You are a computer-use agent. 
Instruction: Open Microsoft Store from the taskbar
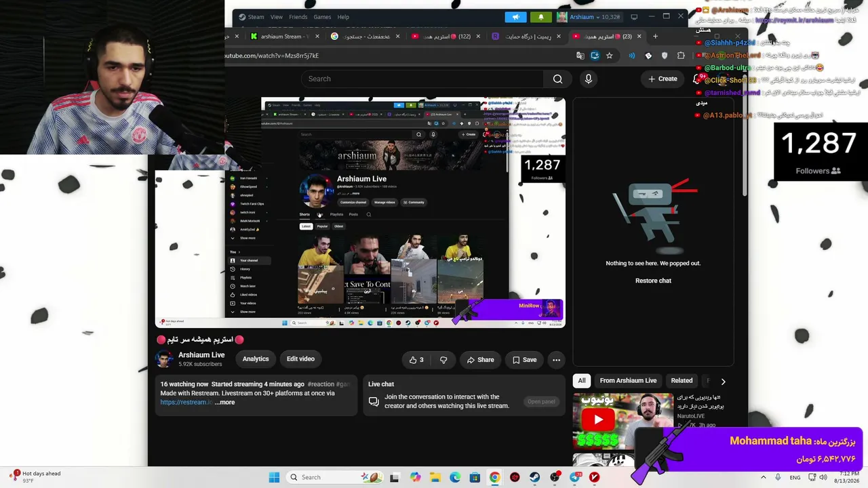[475, 477]
